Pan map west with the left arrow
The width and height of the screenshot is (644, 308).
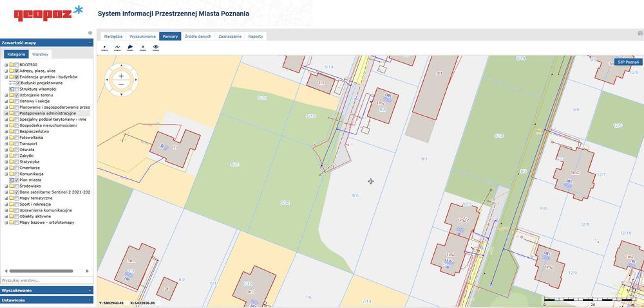107,80
